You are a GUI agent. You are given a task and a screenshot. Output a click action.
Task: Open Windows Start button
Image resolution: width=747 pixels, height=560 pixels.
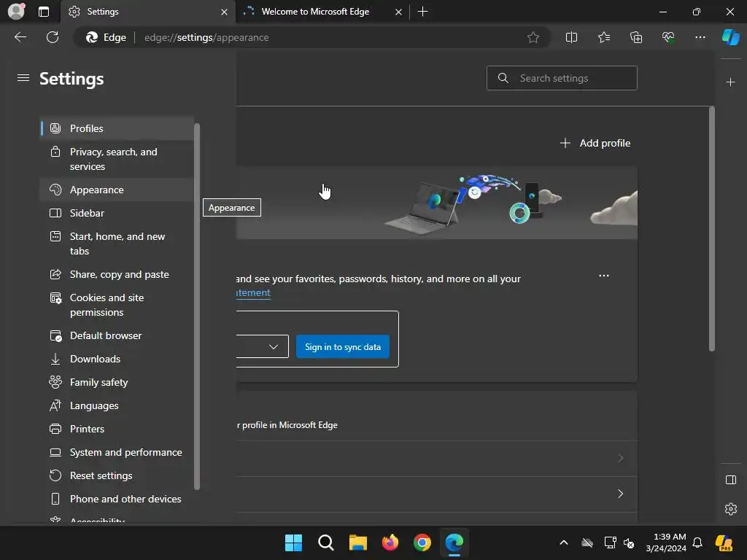tap(293, 542)
